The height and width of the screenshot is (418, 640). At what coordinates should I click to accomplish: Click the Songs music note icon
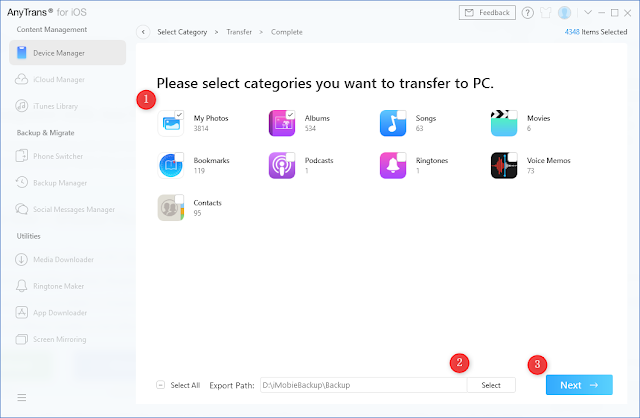coord(393,123)
